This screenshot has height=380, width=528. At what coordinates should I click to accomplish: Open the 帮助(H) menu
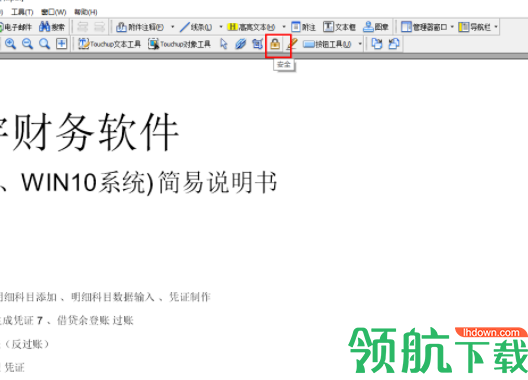(86, 12)
